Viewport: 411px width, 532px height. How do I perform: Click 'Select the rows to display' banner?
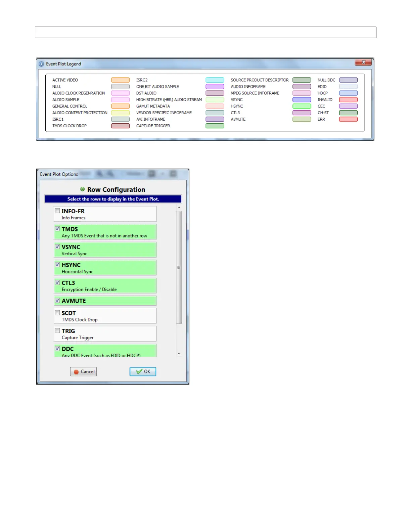113,199
